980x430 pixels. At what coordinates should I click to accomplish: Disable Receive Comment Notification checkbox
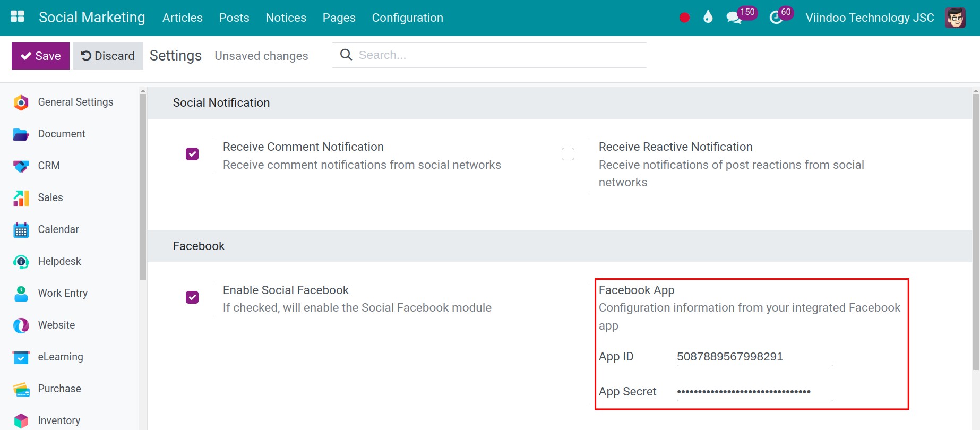pos(192,154)
